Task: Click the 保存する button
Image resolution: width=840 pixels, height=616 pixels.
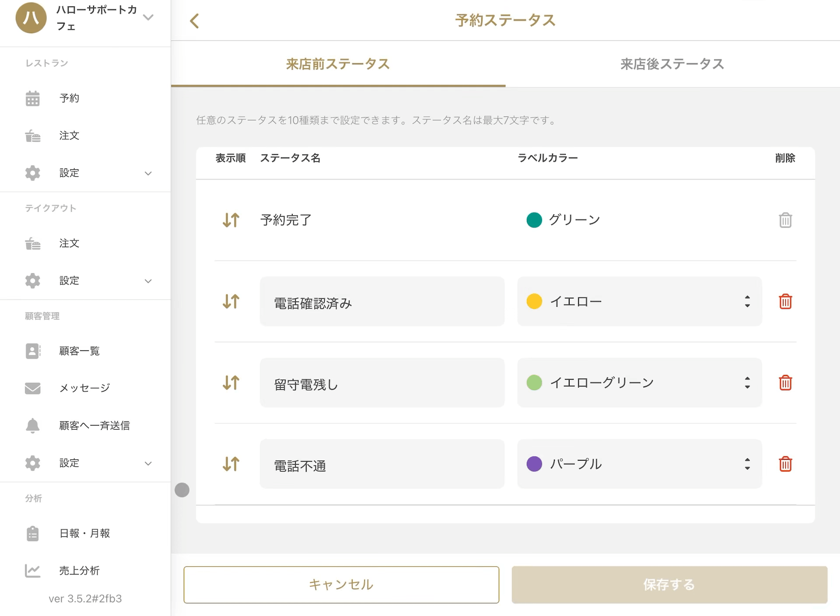Action: click(669, 584)
